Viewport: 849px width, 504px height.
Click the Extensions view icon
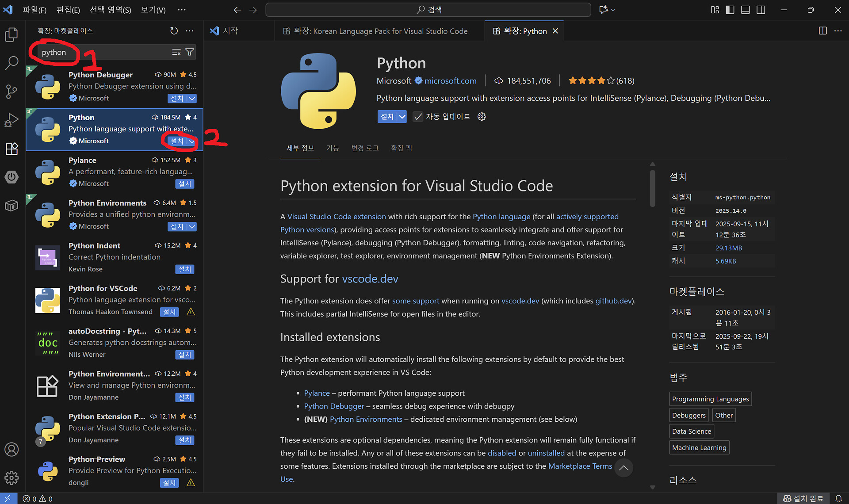pos(11,149)
